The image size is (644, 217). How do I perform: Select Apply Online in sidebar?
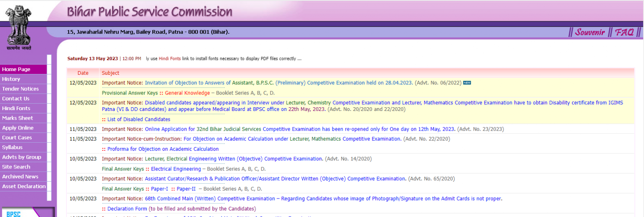pyautogui.click(x=18, y=128)
